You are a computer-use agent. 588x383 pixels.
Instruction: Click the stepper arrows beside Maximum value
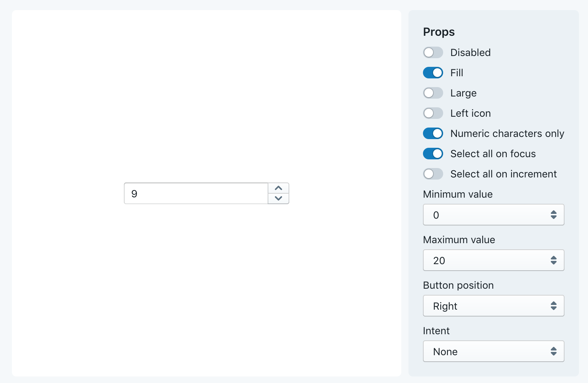(553, 260)
